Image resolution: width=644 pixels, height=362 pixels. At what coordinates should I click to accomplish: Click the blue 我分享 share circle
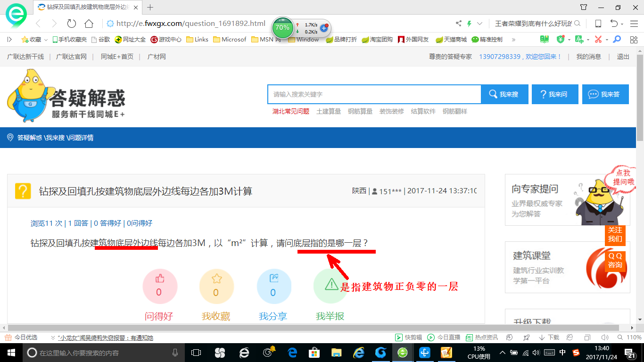pos(274,286)
